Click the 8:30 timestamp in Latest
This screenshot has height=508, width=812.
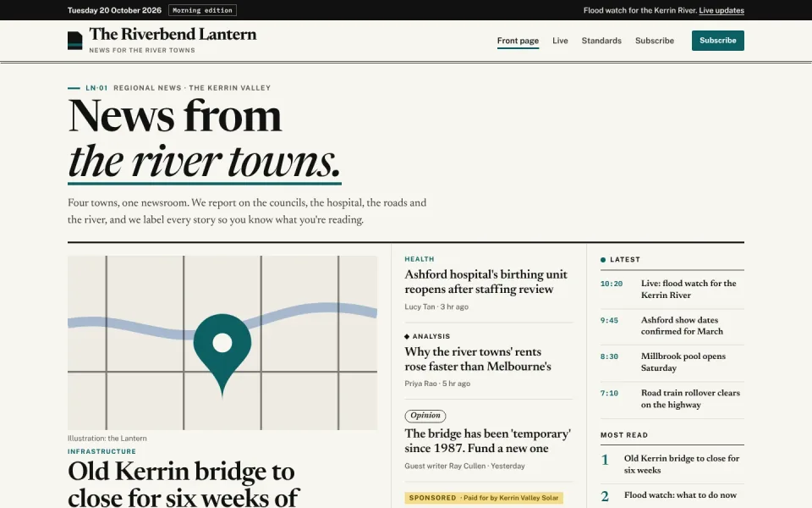[x=610, y=356]
